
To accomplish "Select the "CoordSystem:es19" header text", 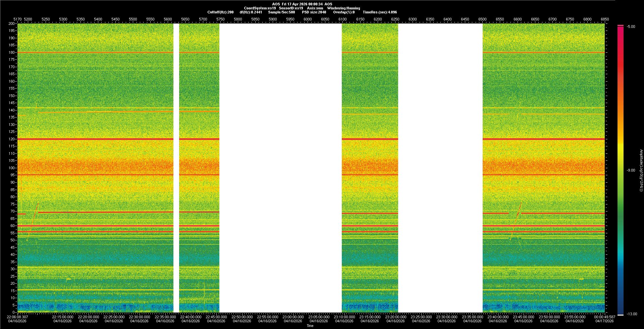I will coord(260,8).
